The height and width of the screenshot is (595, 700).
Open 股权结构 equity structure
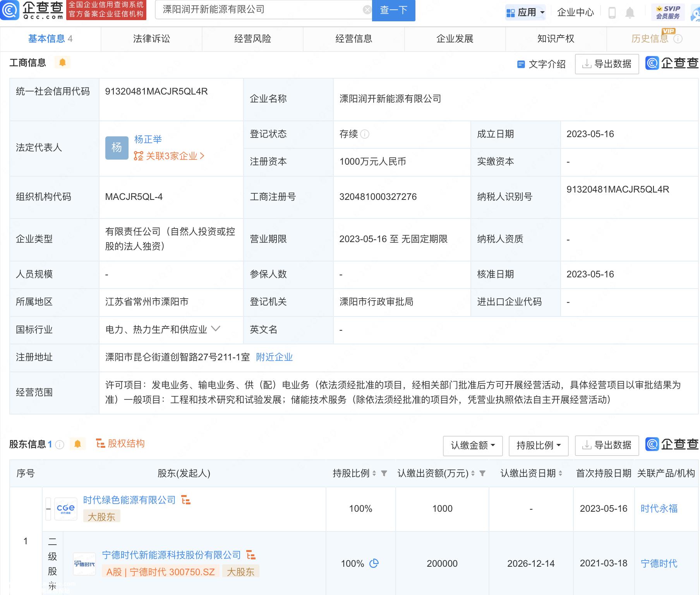(x=121, y=444)
